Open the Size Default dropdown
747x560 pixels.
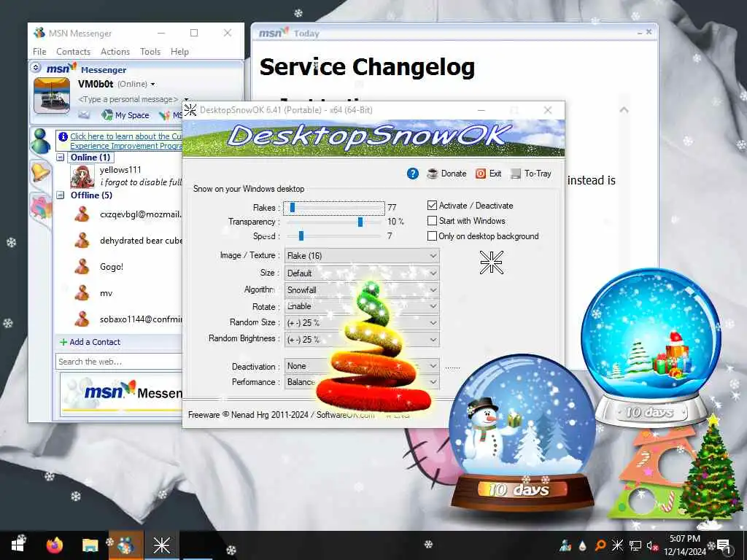click(x=362, y=273)
